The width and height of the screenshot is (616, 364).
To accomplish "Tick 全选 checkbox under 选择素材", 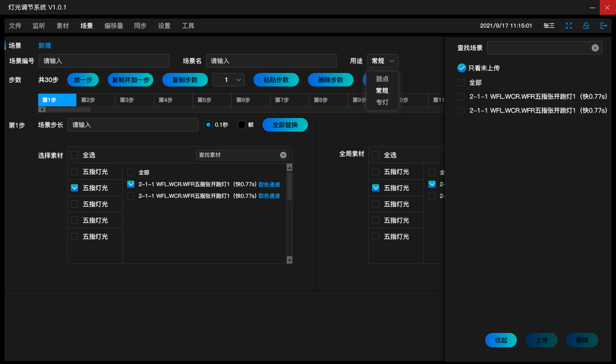I will [x=74, y=155].
